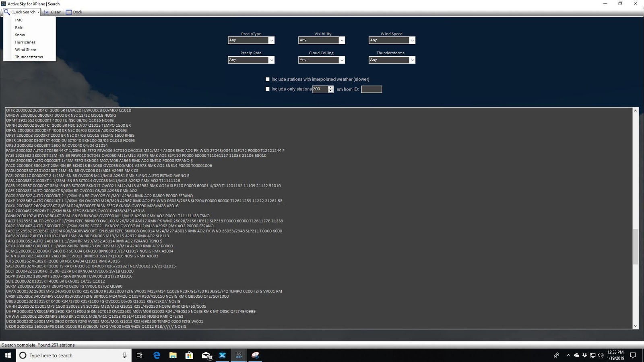This screenshot has height=362, width=644.
Task: Select the UHPP station METAR row
Action: click(x=130, y=311)
